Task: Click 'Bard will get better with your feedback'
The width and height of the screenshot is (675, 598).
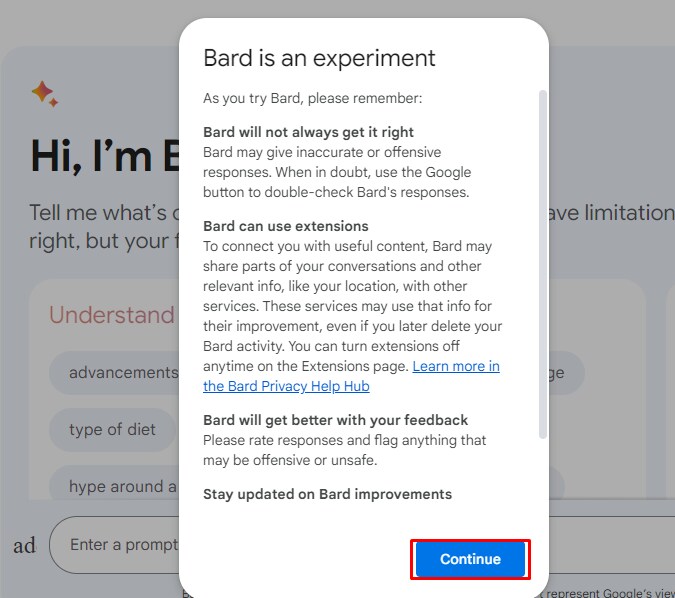Action: point(335,420)
